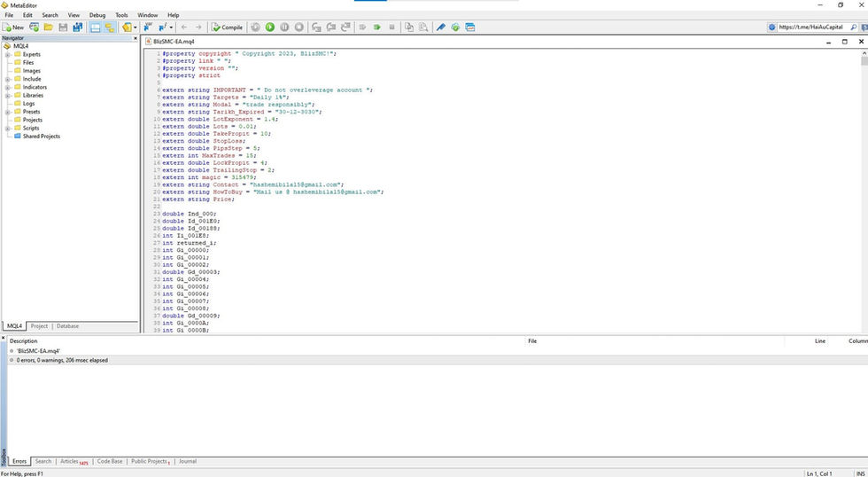Viewport: 868px width, 477px height.
Task: Open the Code Base tab in Toolbox
Action: pyautogui.click(x=110, y=461)
